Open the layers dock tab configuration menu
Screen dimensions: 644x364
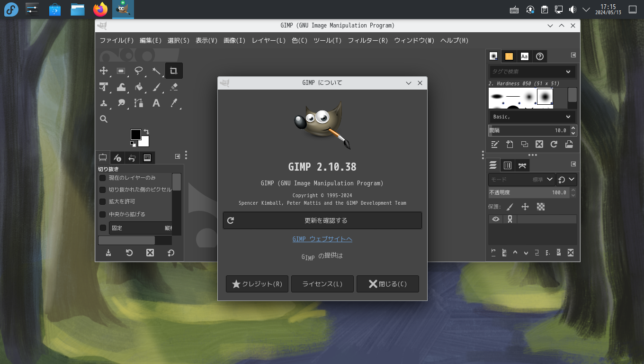573,164
